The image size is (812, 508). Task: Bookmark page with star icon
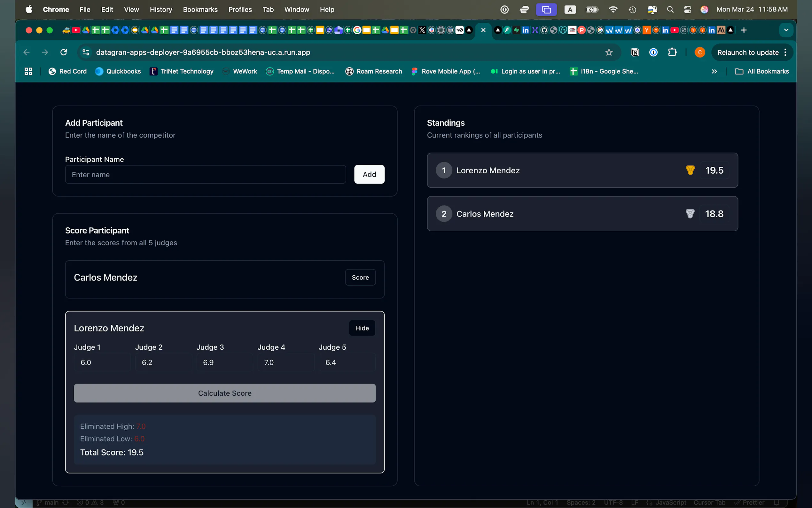tap(609, 52)
